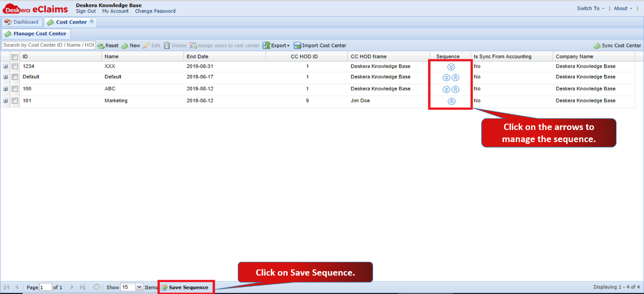Click Sync Cost Center icon

(597, 46)
